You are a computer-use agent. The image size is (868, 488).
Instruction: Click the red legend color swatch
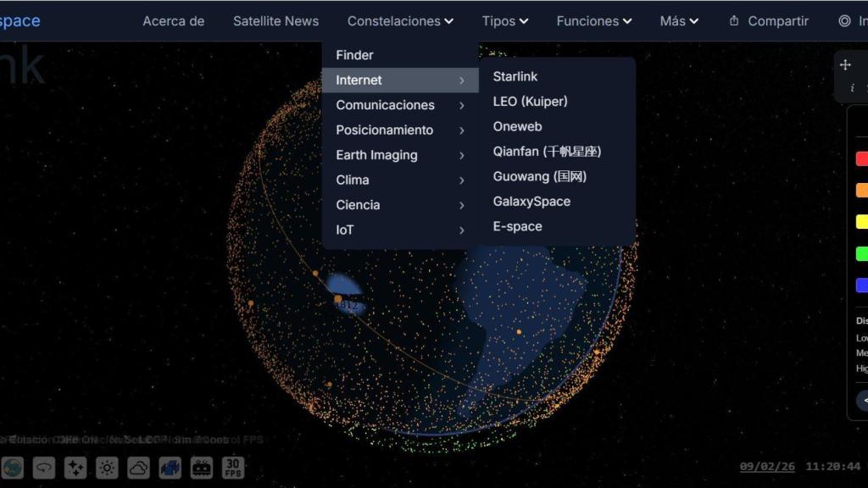[x=862, y=158]
